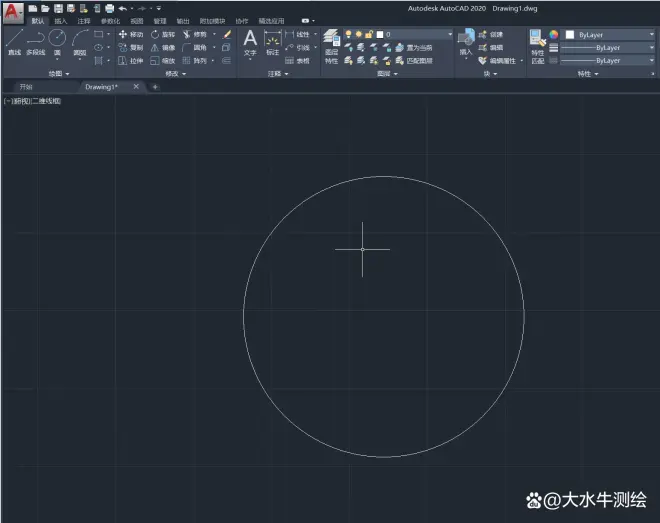This screenshot has width=660, height=523.
Task: Select the Arc (圆弧) tool
Action: [80, 42]
